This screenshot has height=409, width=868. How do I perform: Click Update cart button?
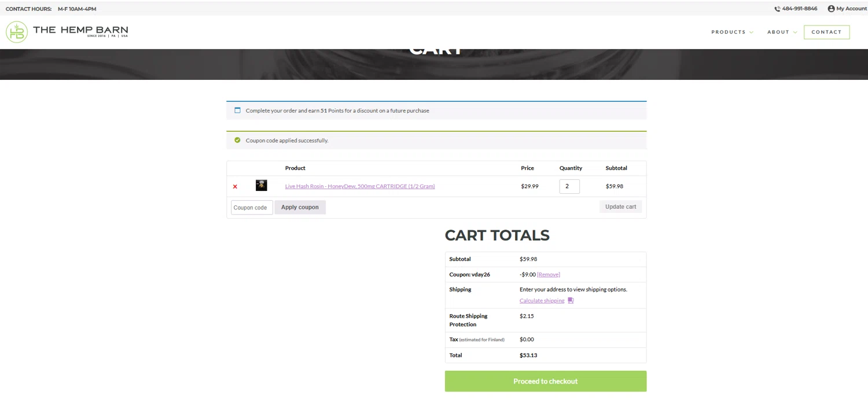(x=620, y=207)
